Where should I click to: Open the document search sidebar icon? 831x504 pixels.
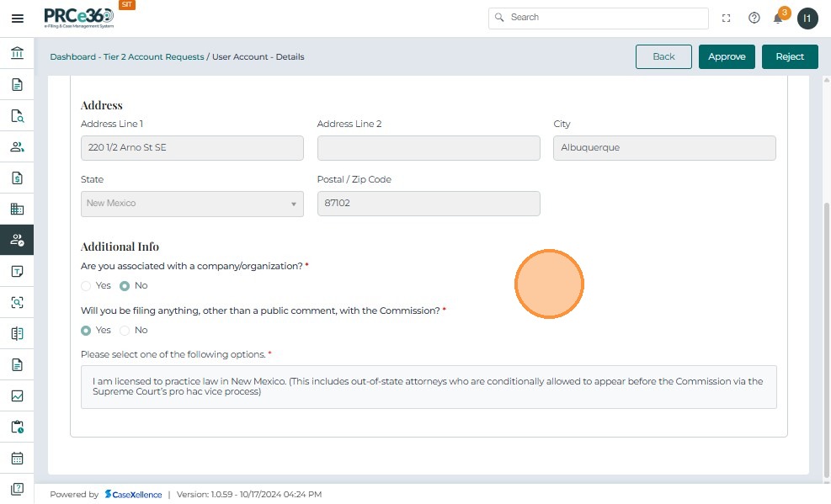[x=17, y=116]
